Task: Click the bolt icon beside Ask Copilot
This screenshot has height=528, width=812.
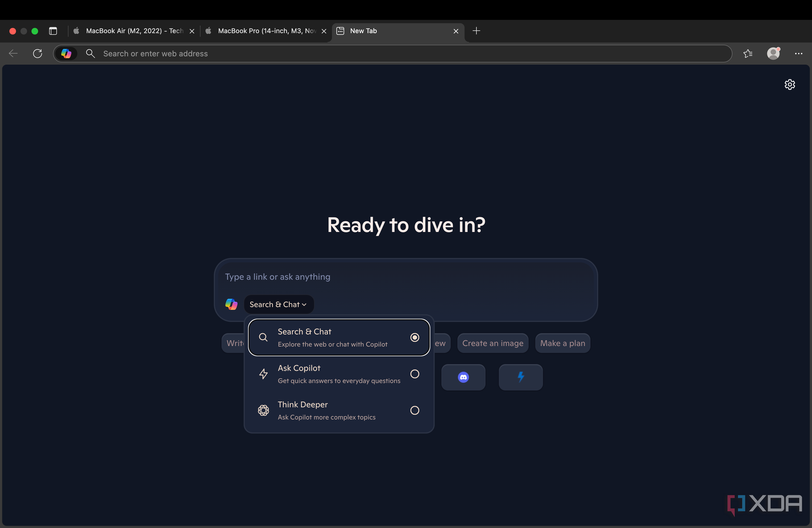Action: [263, 374]
